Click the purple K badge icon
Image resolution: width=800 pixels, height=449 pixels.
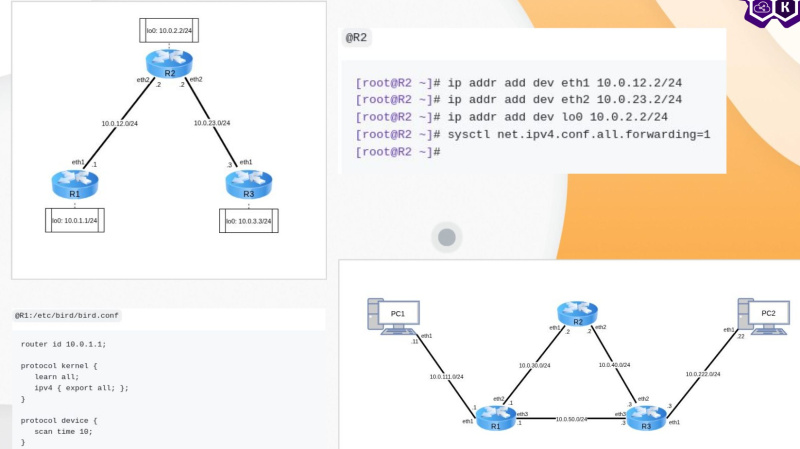(788, 9)
